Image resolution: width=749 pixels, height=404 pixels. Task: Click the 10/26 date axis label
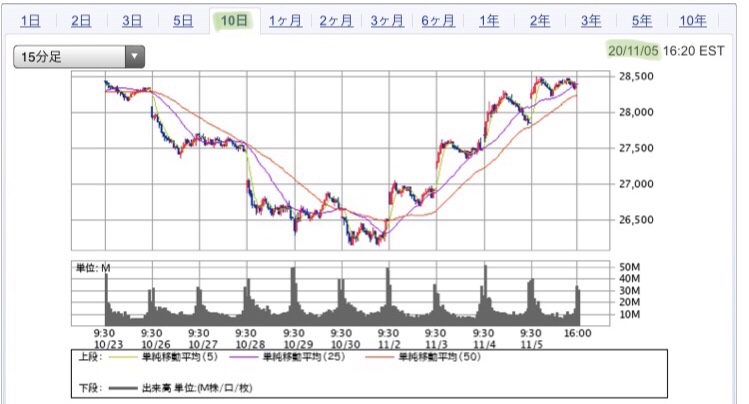point(156,344)
